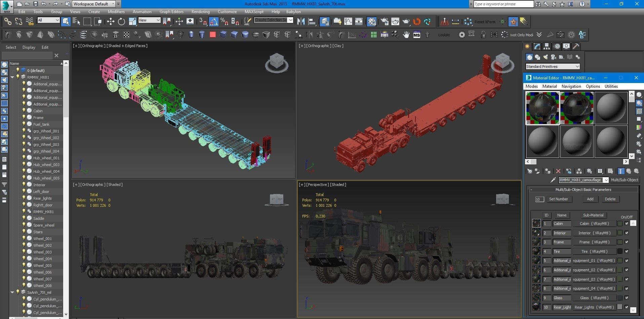Click the LookAt toolbar button
The width and height of the screenshot is (644, 319).
(x=444, y=35)
